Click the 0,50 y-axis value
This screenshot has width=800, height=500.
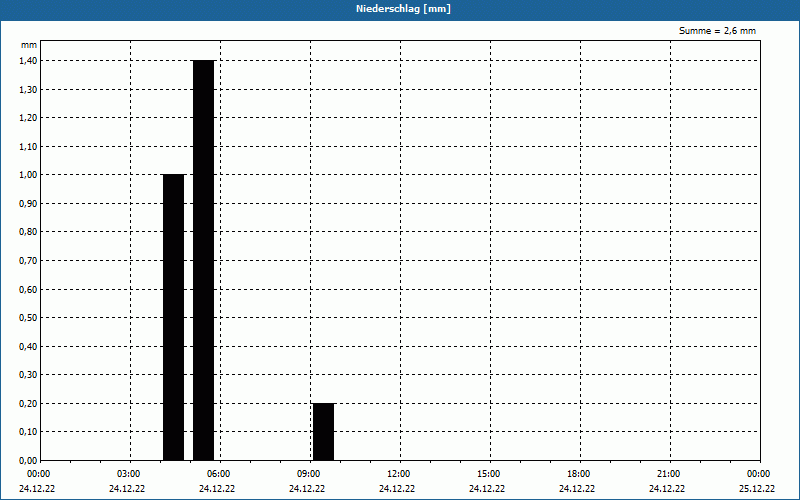(29, 318)
